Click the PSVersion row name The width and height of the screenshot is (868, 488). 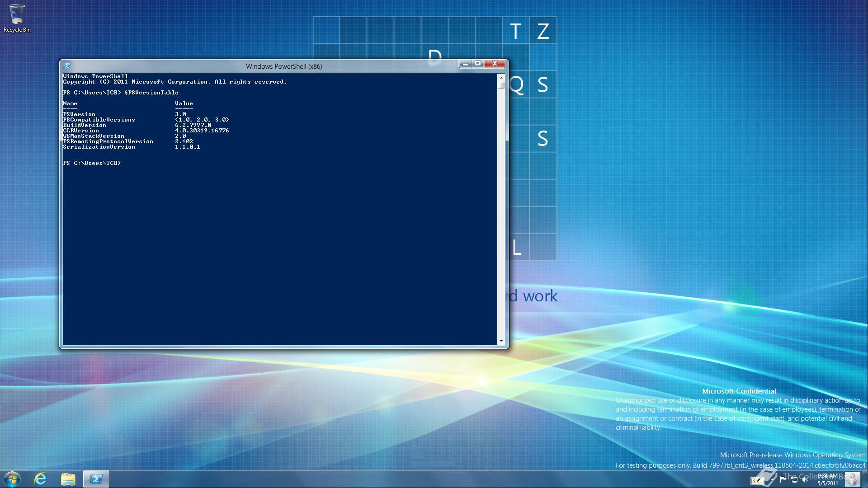pos(79,114)
